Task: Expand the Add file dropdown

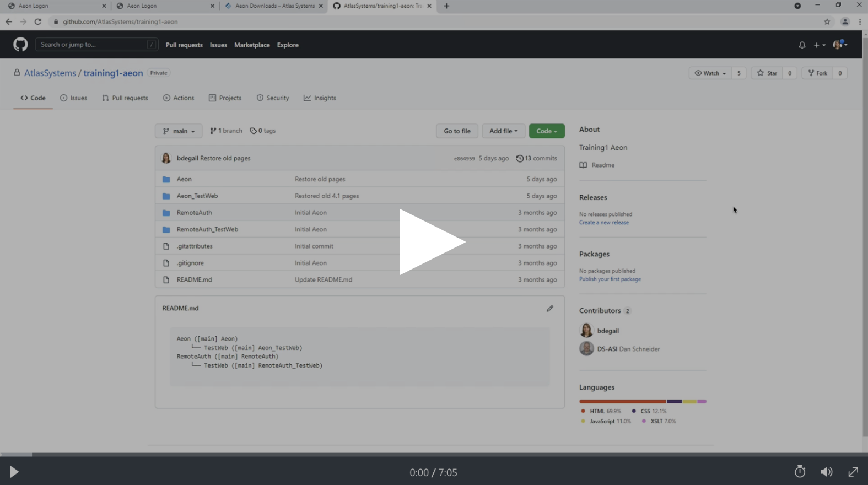Action: click(x=503, y=131)
